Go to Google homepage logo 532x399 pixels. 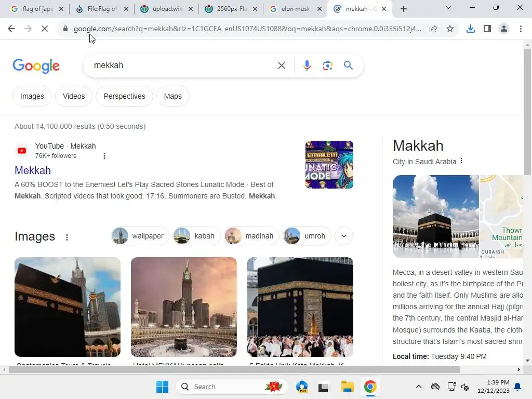click(36, 66)
